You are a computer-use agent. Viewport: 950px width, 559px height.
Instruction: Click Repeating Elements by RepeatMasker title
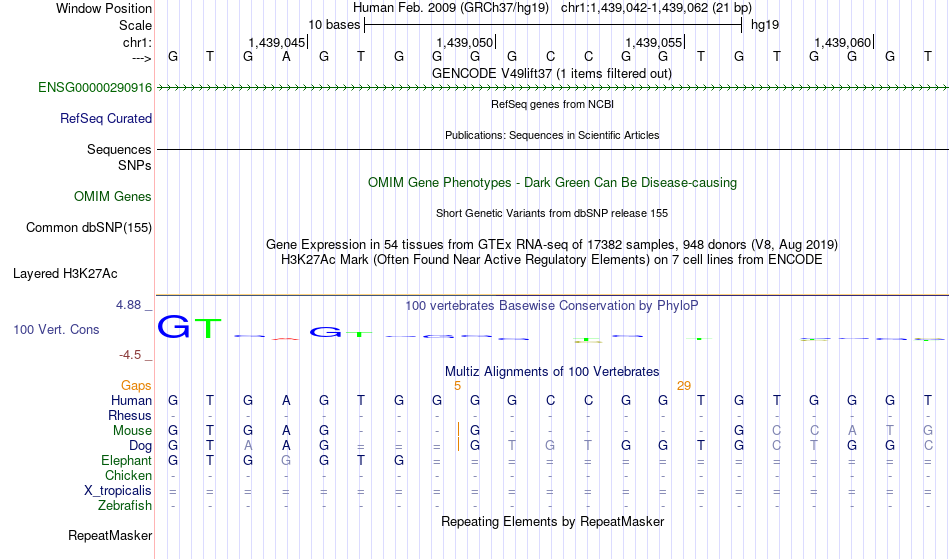click(553, 521)
